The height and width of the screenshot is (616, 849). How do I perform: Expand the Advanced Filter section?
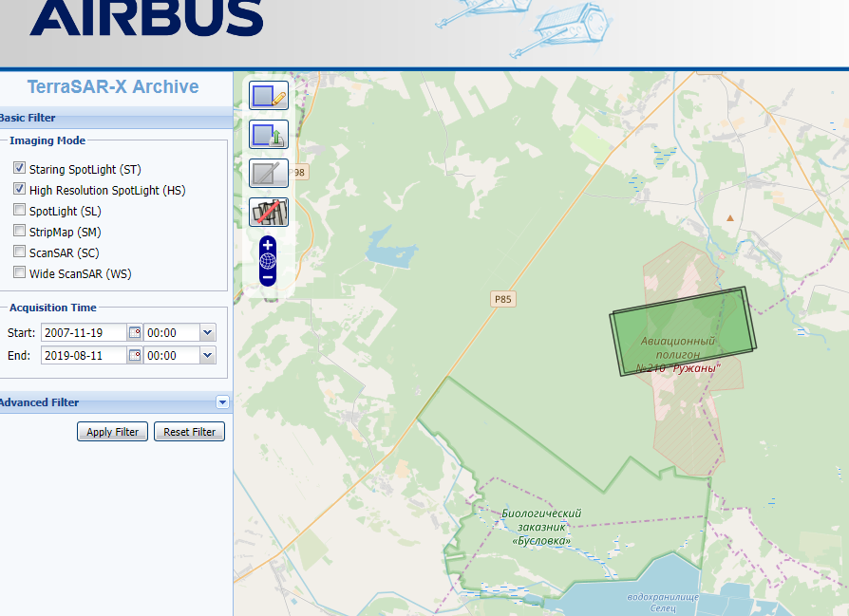click(x=222, y=402)
